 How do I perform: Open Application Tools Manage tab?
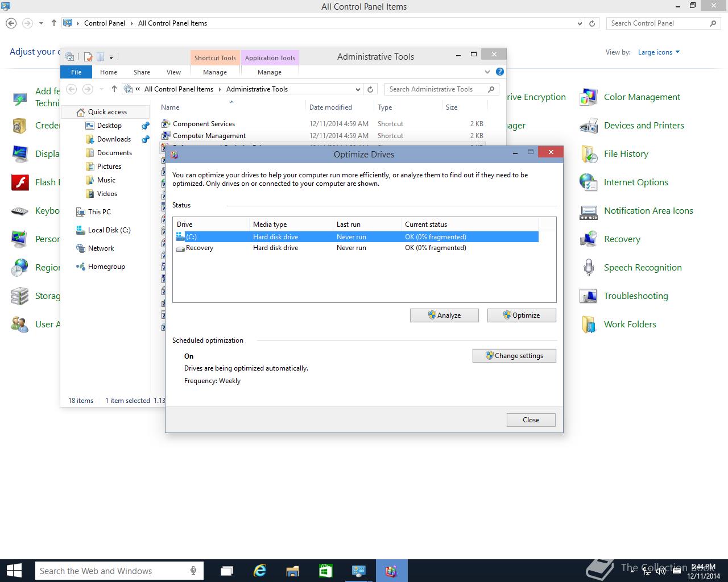coord(270,72)
